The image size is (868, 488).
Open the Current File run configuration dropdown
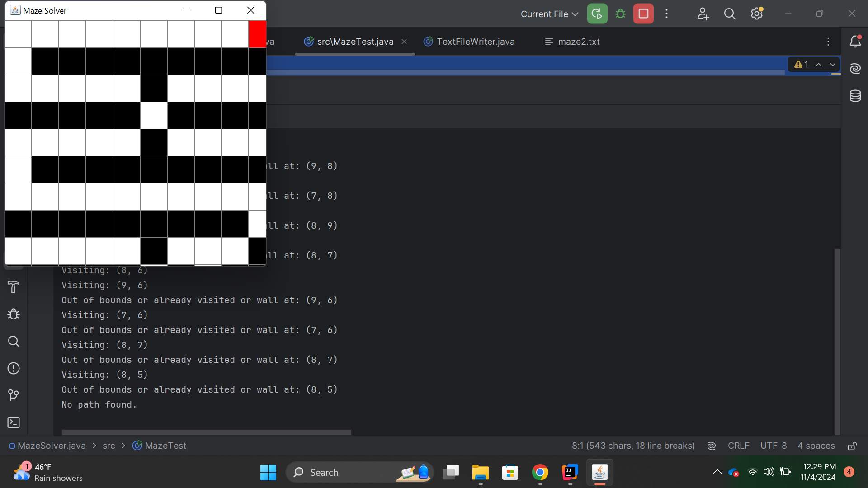point(548,14)
